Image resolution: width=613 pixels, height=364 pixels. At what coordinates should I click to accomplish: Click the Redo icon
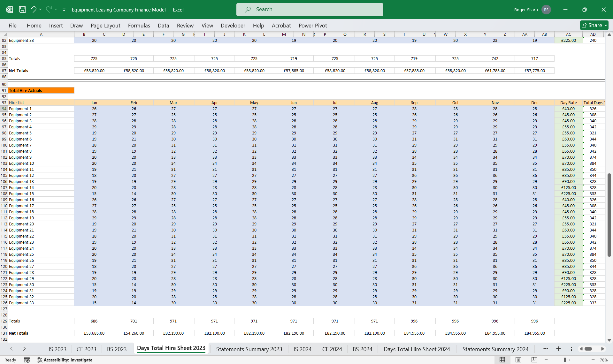[x=49, y=10]
